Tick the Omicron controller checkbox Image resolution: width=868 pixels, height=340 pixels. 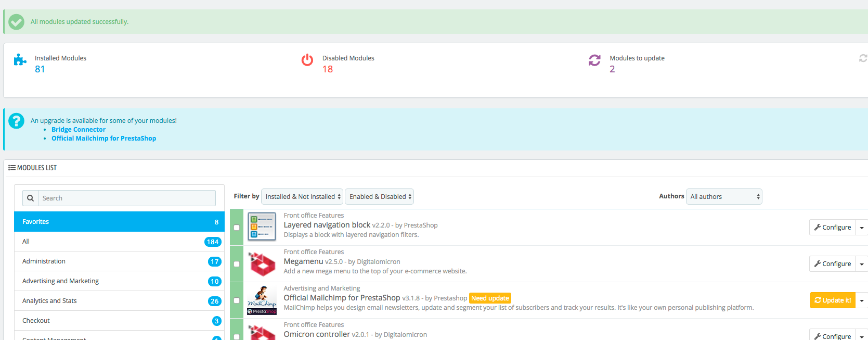pos(237,336)
